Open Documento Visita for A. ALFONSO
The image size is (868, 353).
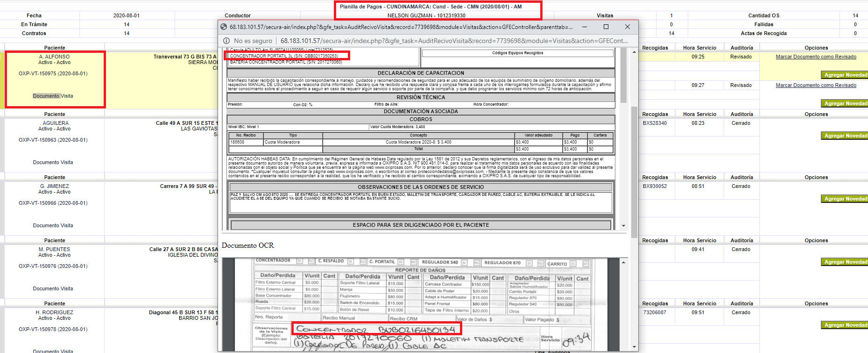(x=53, y=96)
